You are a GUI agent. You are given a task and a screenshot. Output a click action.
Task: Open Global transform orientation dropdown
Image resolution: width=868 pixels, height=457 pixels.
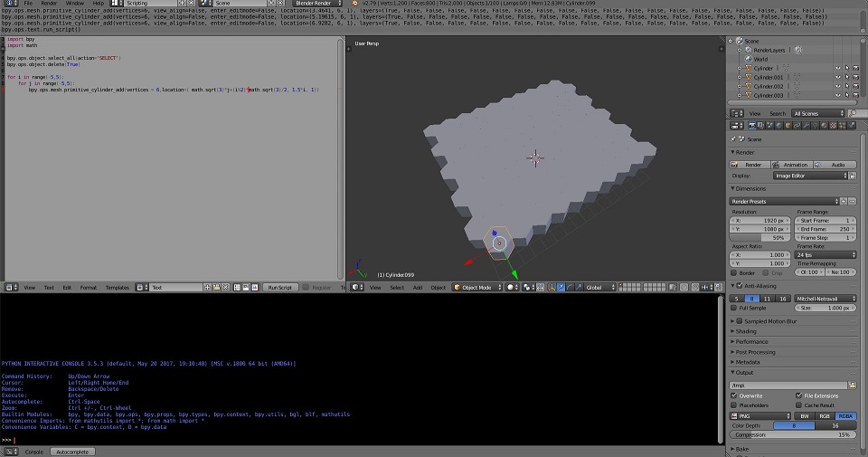[x=600, y=288]
